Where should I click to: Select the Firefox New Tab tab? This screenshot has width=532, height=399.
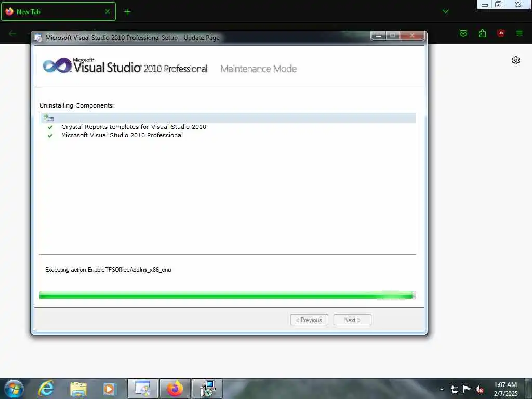58,11
